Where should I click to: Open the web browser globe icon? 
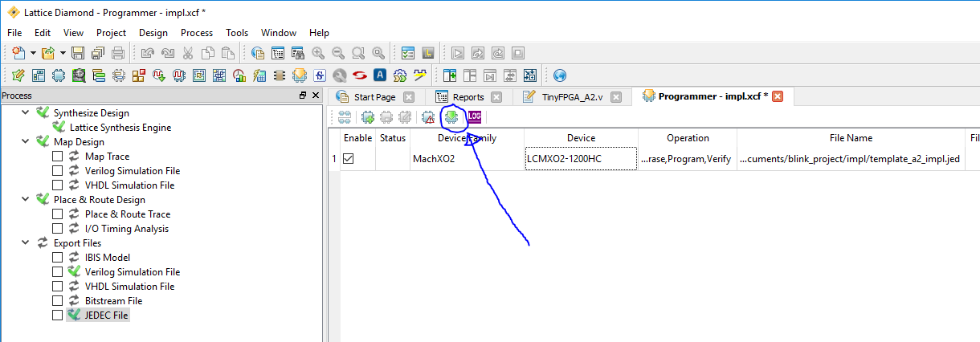560,75
